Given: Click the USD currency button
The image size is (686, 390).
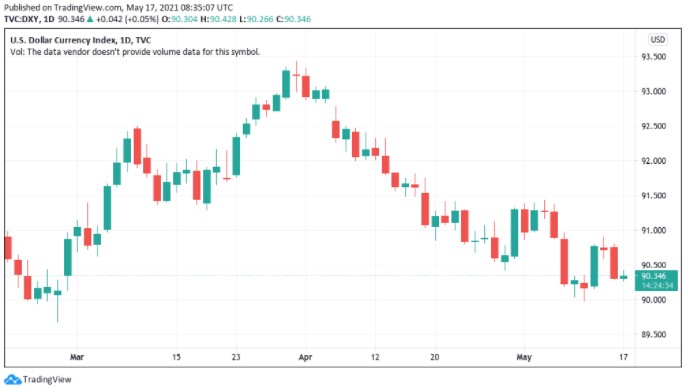Looking at the screenshot, I should click(658, 39).
